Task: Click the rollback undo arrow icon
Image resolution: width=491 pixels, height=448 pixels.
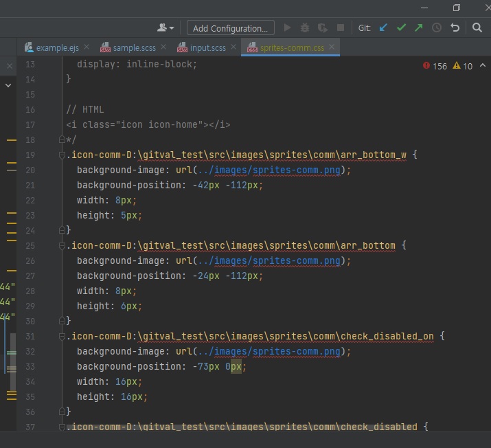Action: click(455, 28)
